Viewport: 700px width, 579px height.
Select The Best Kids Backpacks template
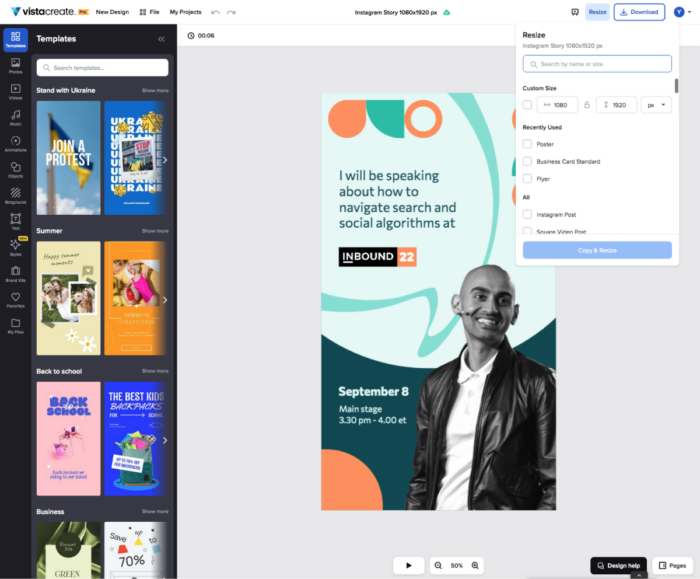(x=135, y=438)
